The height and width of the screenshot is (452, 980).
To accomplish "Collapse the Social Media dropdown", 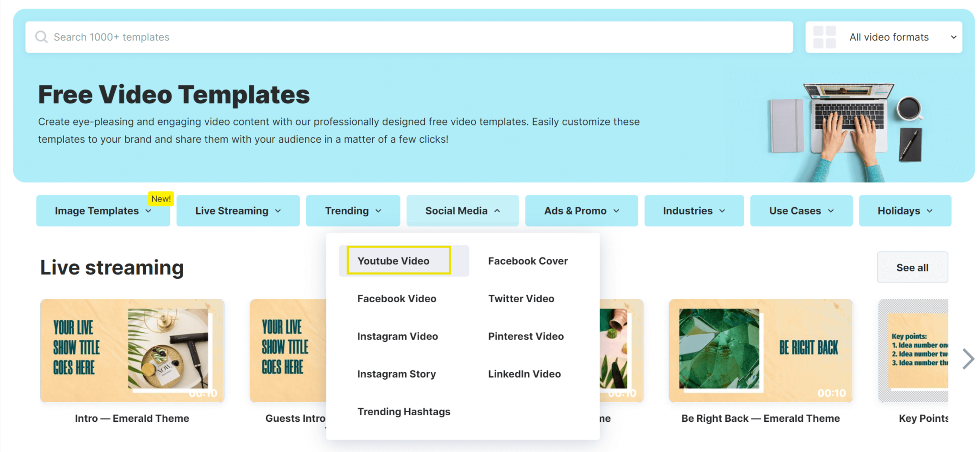I will click(462, 211).
